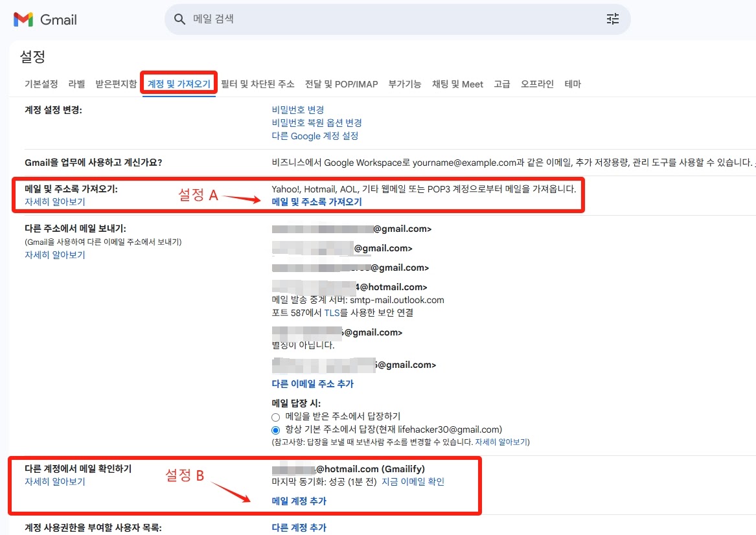Click the search magnifier icon
This screenshot has width=756, height=535.
[x=179, y=19]
